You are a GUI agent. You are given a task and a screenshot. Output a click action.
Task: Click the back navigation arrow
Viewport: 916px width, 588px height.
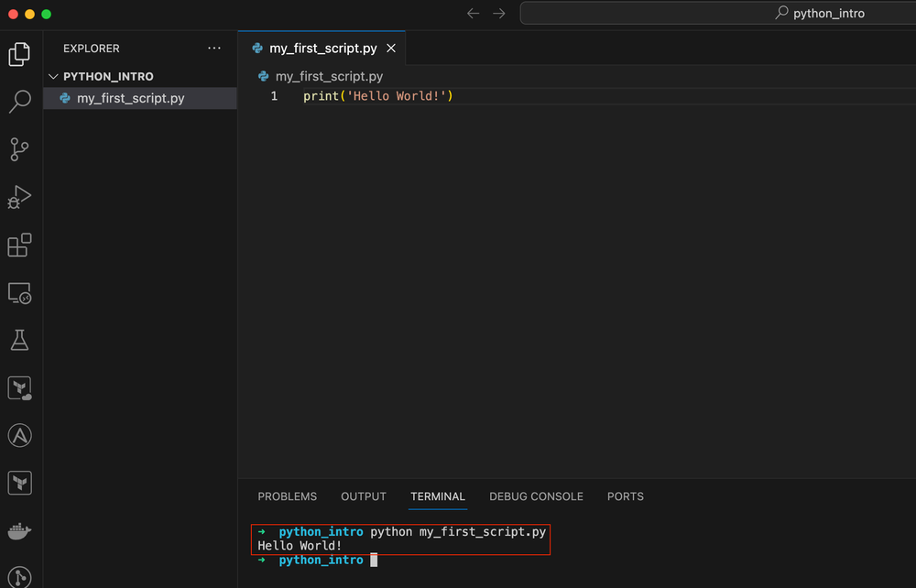pos(473,13)
